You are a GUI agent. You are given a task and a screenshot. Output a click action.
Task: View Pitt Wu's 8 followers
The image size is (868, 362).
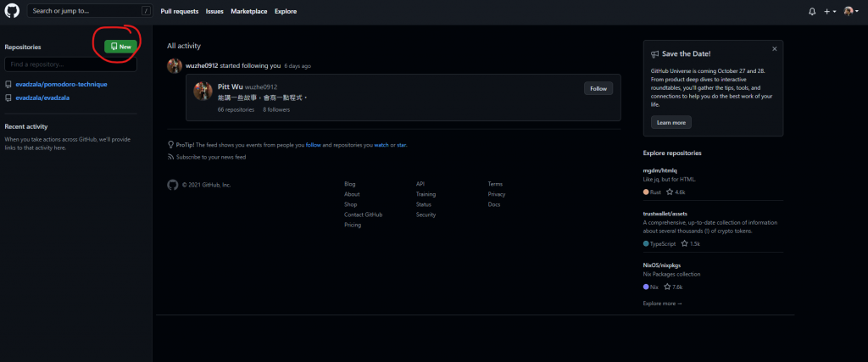tap(276, 109)
